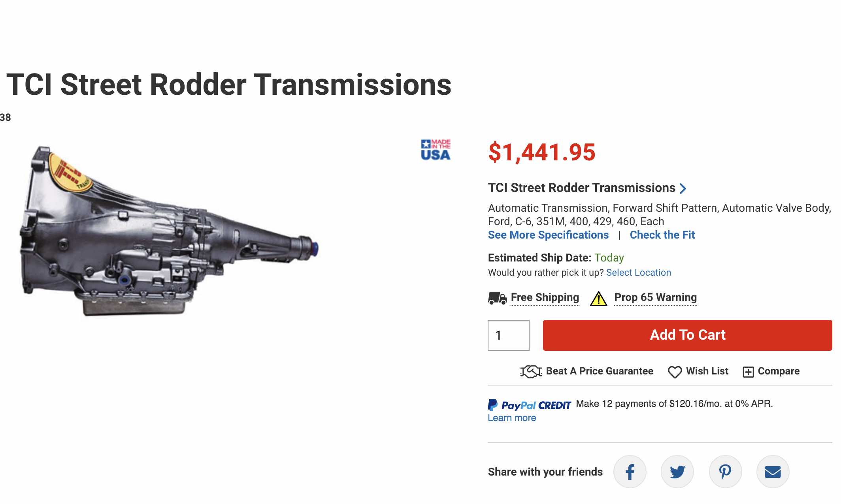Viewport: 841px width, 504px height.
Task: Open See More Specifications link
Action: 548,235
